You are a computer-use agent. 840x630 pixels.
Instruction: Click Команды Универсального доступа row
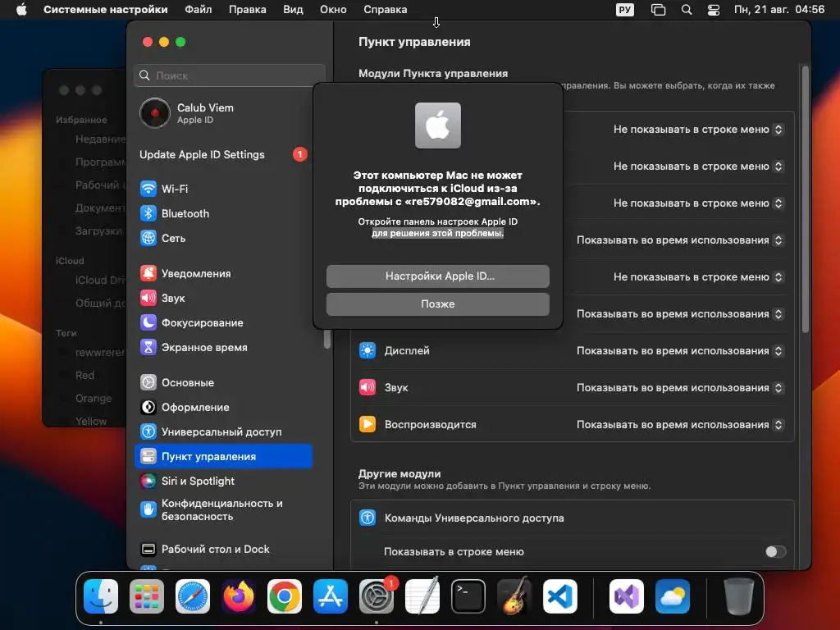pyautogui.click(x=572, y=518)
